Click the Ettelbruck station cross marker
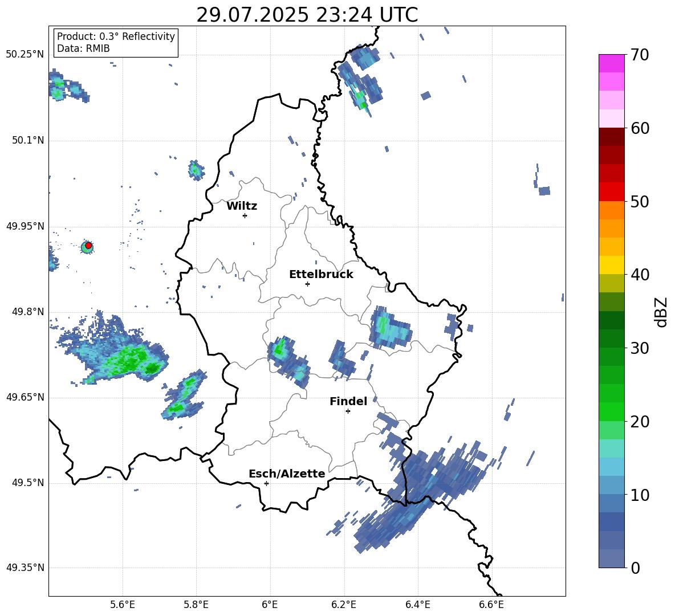This screenshot has width=675, height=616. coord(307,284)
